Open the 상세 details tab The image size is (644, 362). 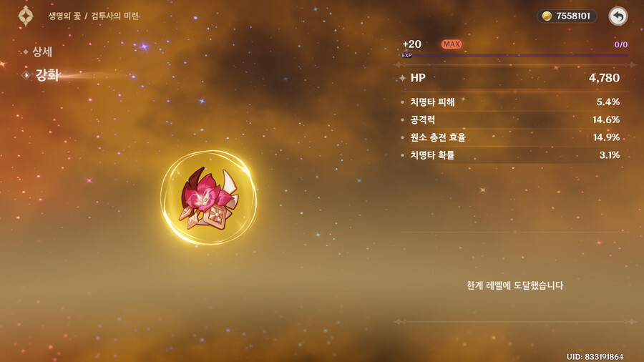coord(42,52)
